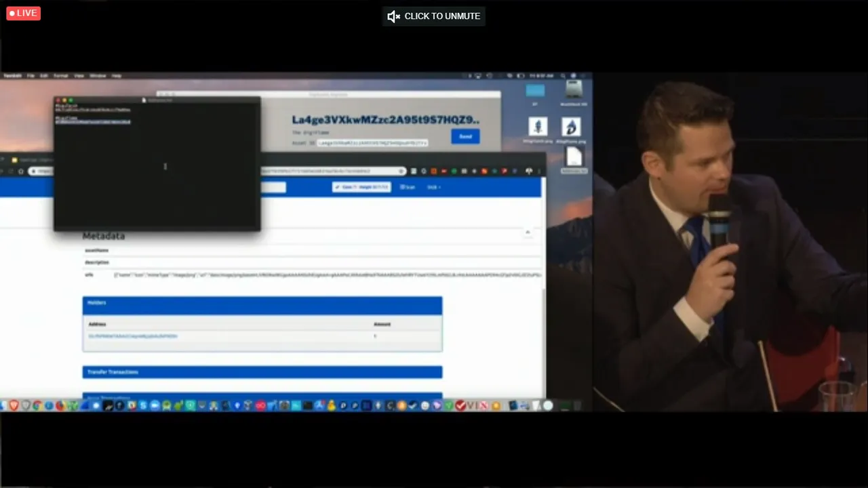Click the Chrome icon in the Dock
This screenshot has width=868, height=488.
click(37, 405)
